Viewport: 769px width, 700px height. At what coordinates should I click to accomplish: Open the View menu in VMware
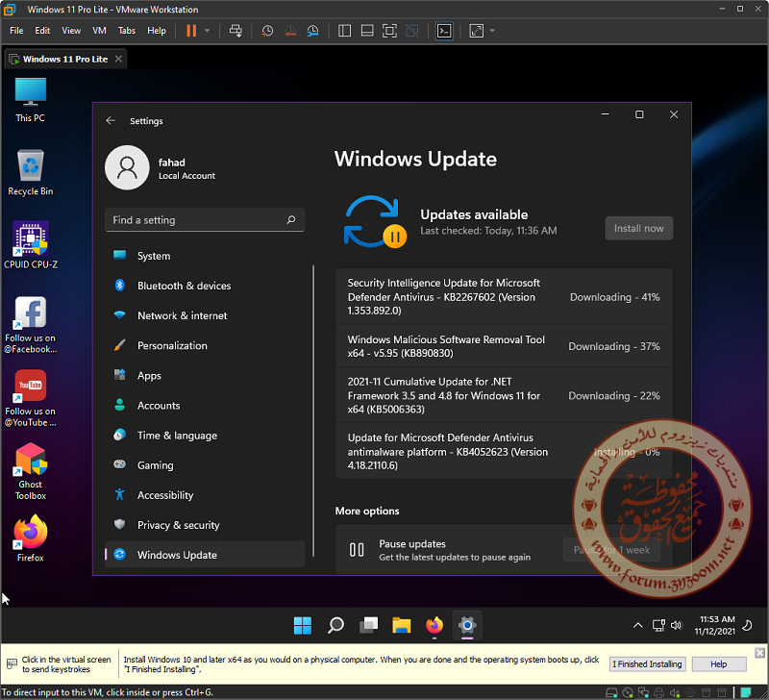(71, 31)
